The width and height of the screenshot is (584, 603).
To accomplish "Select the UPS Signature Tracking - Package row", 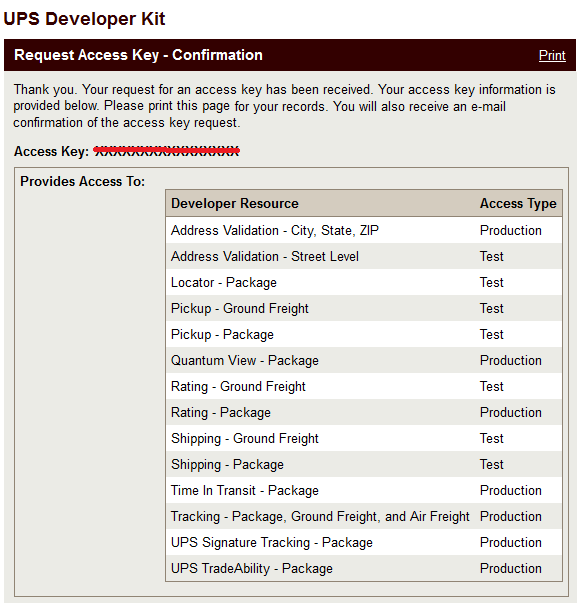I will pos(364,542).
